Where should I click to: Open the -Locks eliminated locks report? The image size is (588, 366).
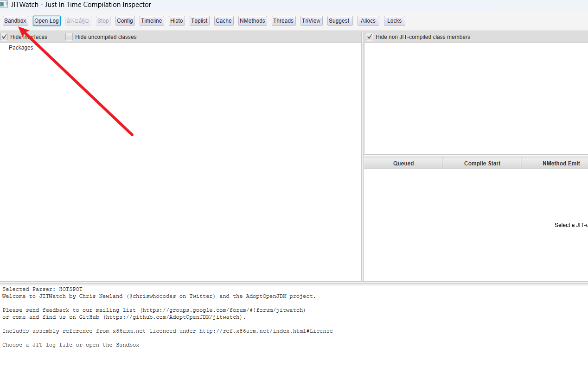point(394,21)
